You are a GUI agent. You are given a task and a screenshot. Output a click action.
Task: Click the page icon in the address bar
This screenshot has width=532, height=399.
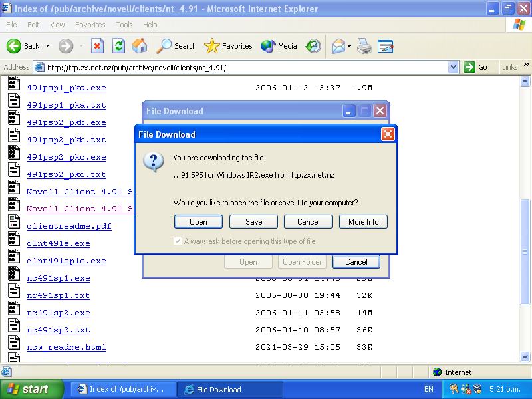coord(40,67)
